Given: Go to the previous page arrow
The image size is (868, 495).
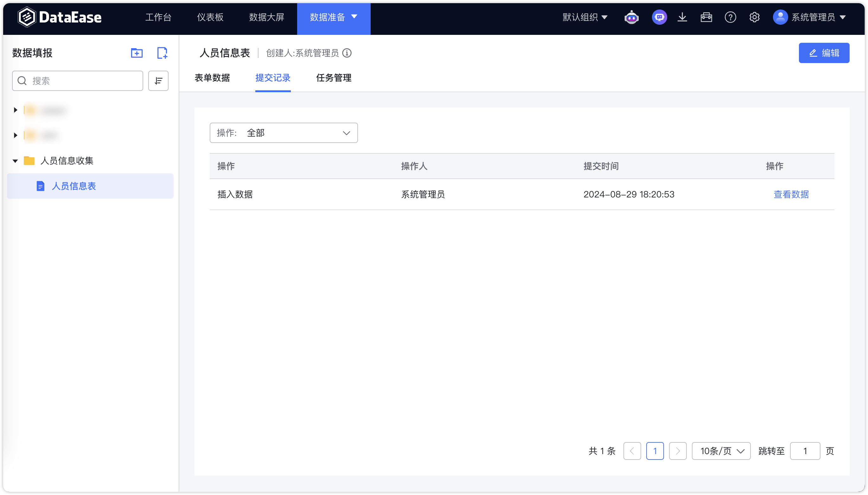Looking at the screenshot, I should [632, 451].
